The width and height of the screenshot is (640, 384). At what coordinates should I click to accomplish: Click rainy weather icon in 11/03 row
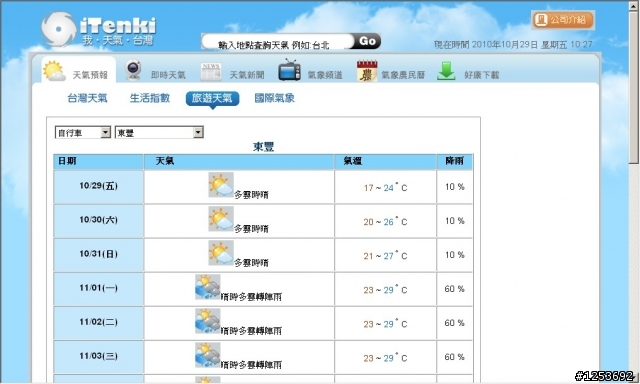point(208,355)
